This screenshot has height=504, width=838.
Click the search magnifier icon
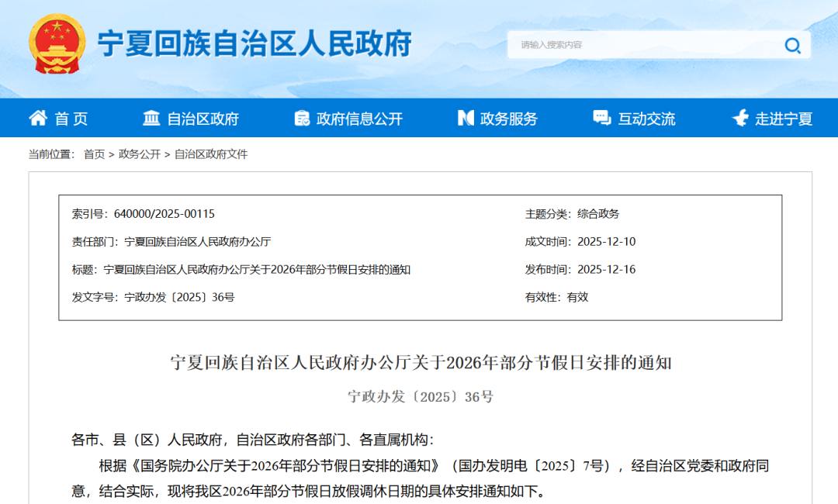[792, 45]
